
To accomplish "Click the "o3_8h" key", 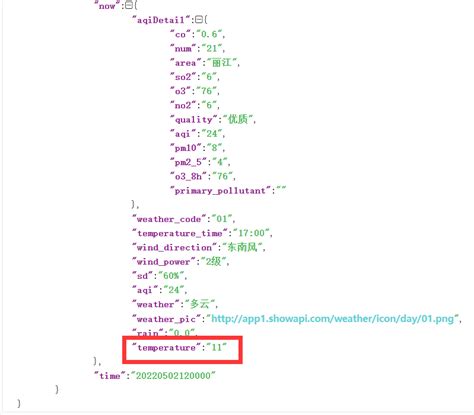I will [188, 176].
